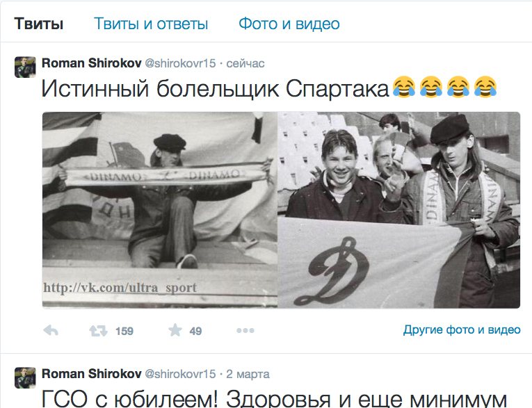Viewport: 532px width, 408px height.
Task: Open the left photo with the Dinamo scarf
Action: point(160,210)
